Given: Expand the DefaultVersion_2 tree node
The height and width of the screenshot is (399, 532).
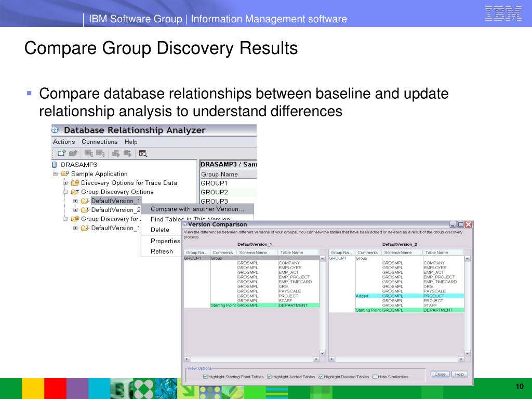Looking at the screenshot, I should click(x=75, y=210).
